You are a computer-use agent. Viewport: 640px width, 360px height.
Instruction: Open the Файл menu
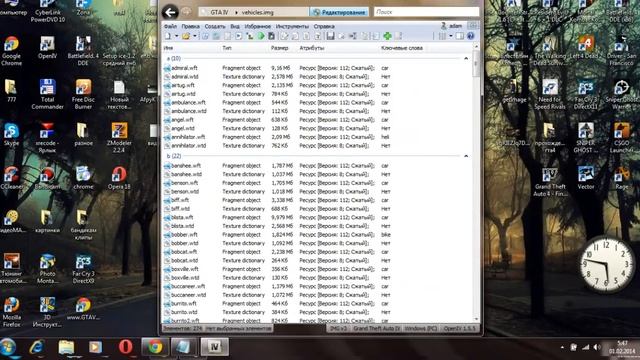point(170,26)
